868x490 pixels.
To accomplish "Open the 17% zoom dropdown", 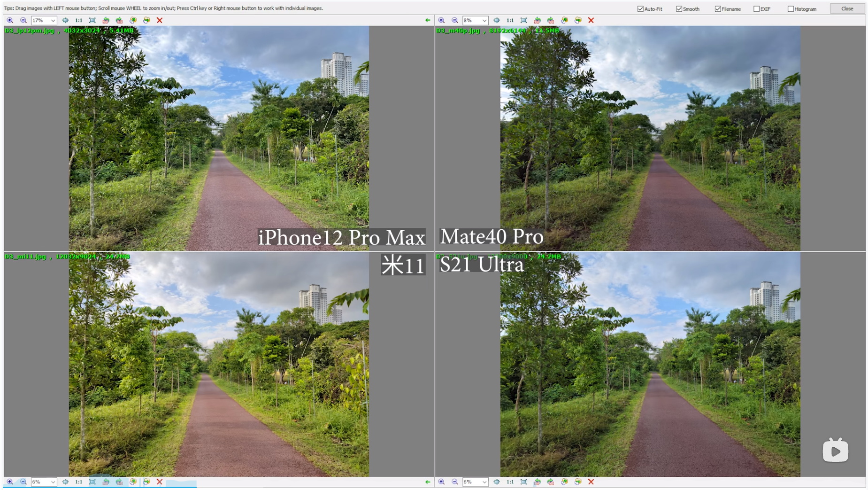I will (x=53, y=20).
